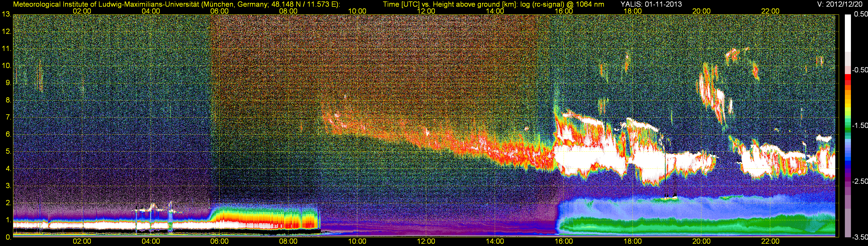The image size is (868, 246).
Task: Select the 12:00 label on the top time axis
Action: pos(426,11)
